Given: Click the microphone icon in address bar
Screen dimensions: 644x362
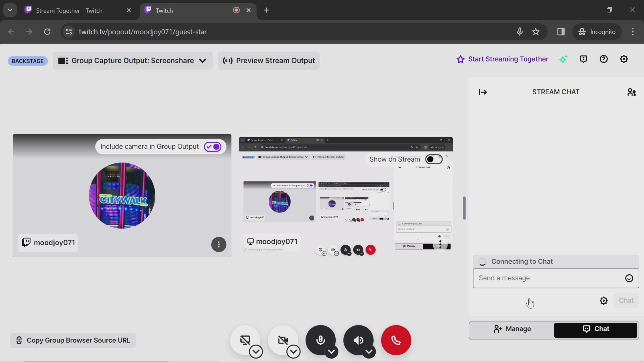Looking at the screenshot, I should [x=520, y=32].
